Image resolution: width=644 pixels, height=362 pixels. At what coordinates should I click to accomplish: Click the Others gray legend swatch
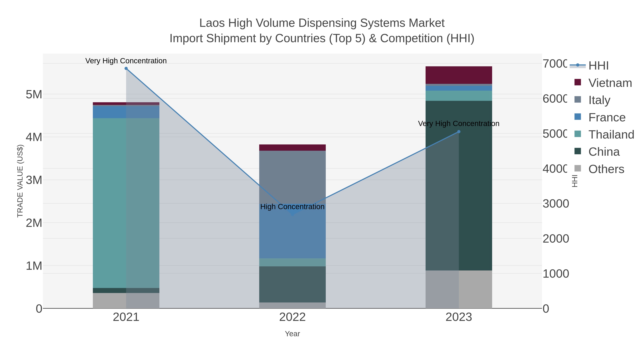pyautogui.click(x=578, y=168)
